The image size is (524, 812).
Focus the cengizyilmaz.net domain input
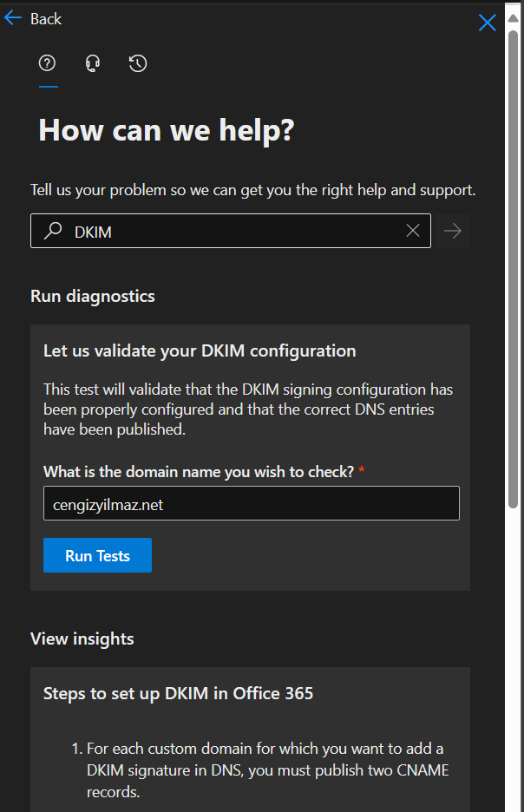click(251, 503)
